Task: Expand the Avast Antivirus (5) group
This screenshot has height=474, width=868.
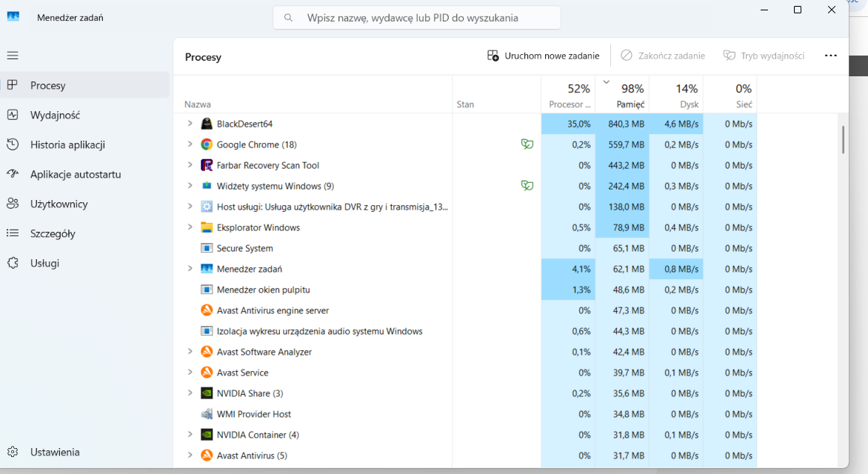Action: tap(190, 455)
